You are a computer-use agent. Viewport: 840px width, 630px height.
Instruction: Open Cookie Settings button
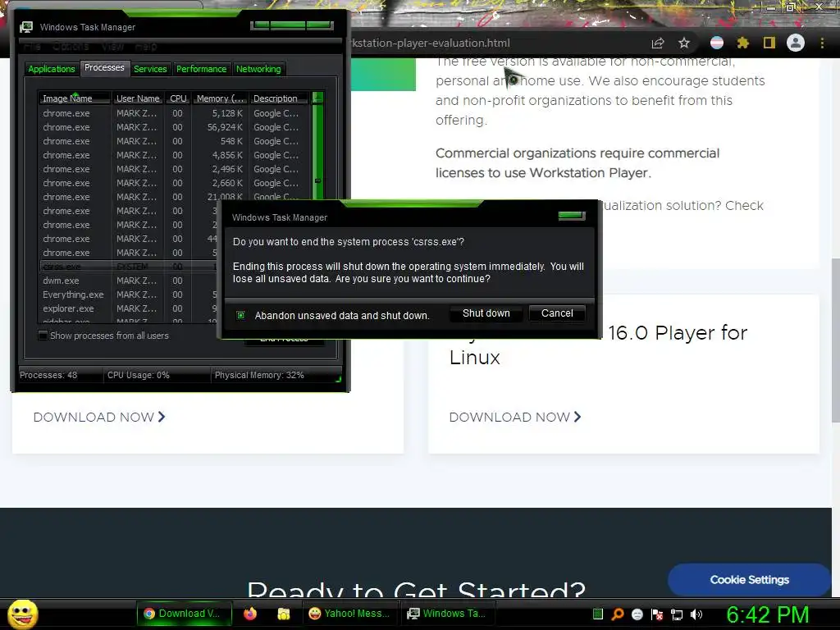750,580
